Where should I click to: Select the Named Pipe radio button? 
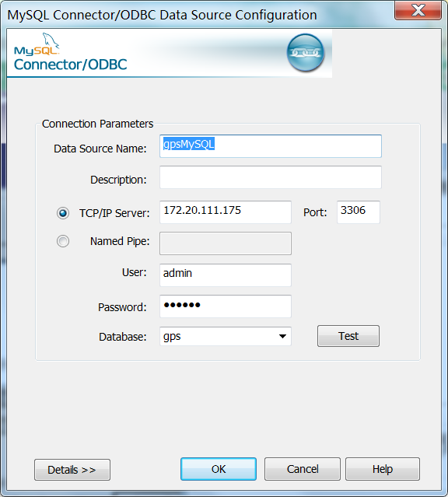tap(63, 241)
